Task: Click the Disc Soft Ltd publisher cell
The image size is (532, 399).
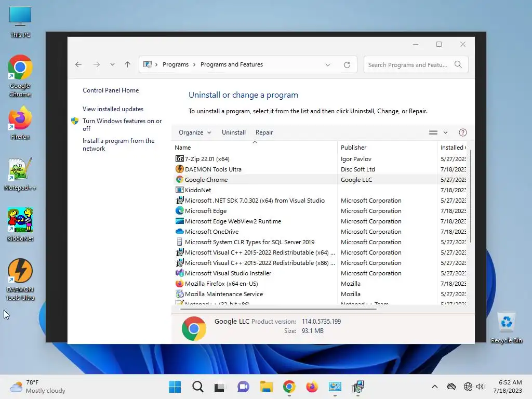Action: (357, 169)
